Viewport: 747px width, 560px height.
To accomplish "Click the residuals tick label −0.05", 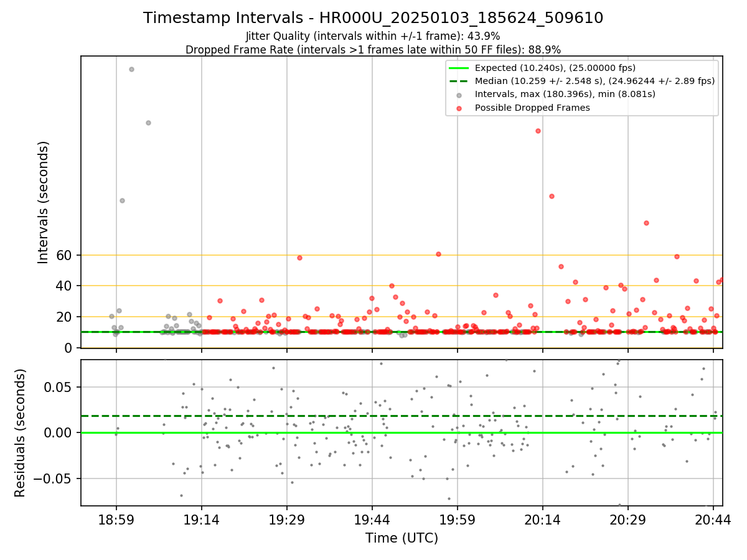I will pos(52,478).
